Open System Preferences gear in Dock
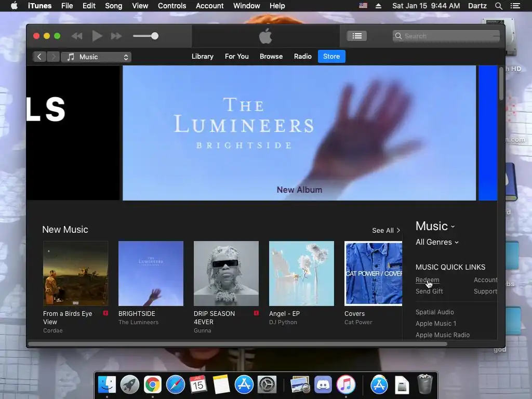This screenshot has height=399, width=532. 267,385
